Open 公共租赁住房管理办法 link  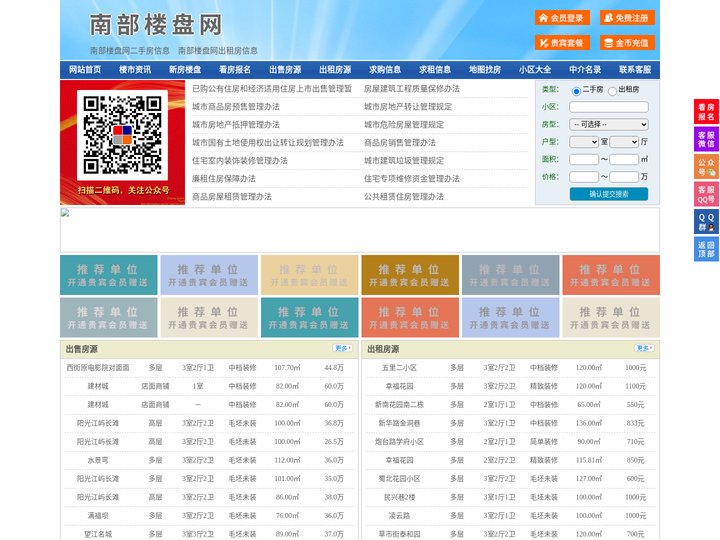pos(404,196)
